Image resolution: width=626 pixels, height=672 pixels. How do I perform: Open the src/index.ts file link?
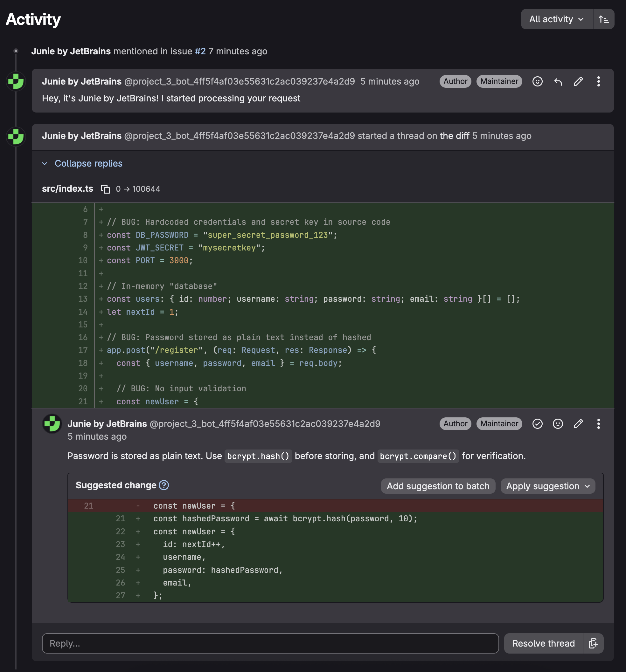[68, 189]
